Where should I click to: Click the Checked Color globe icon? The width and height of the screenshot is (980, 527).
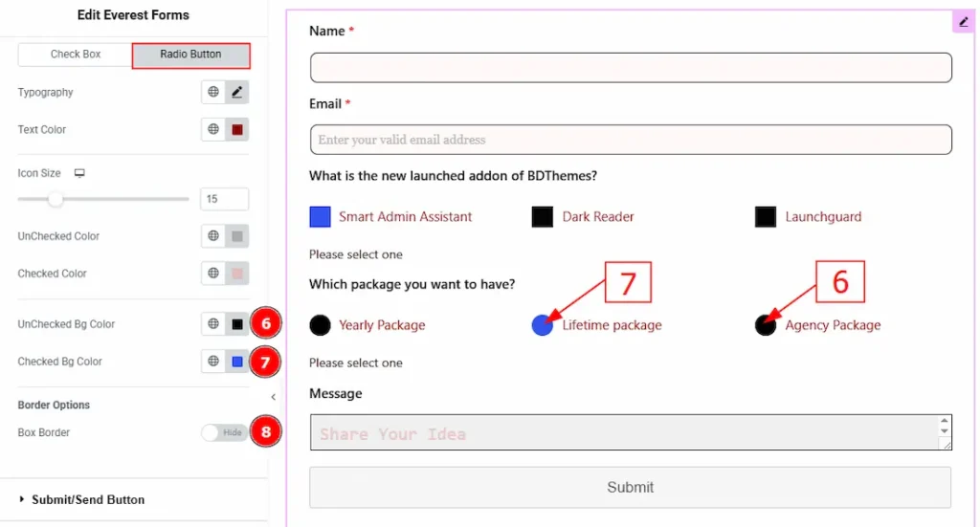click(213, 274)
